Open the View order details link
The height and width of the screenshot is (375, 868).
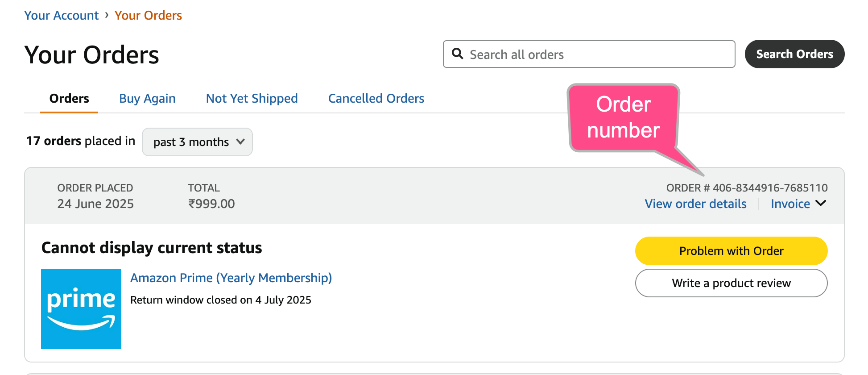coord(695,204)
